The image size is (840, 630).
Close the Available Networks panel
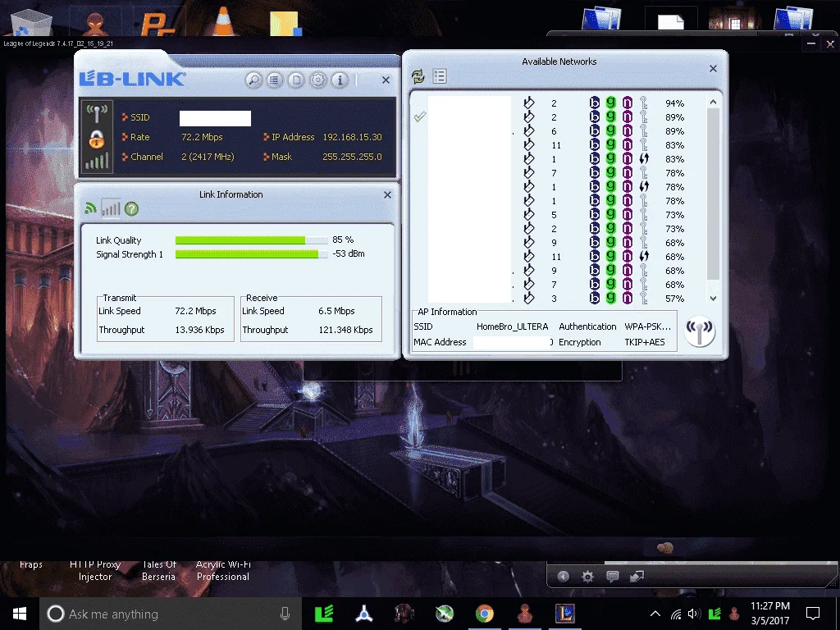[x=713, y=69]
